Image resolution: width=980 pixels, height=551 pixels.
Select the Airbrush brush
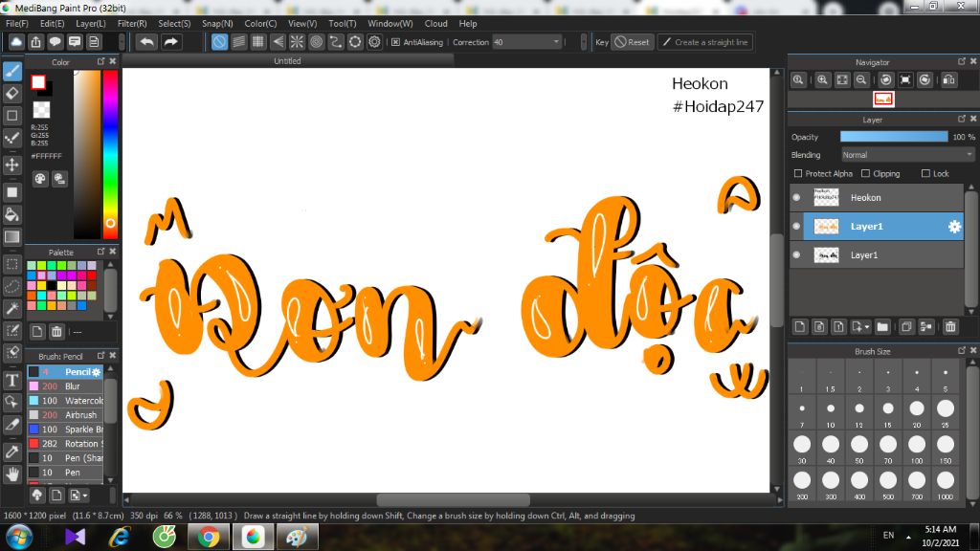pos(65,415)
